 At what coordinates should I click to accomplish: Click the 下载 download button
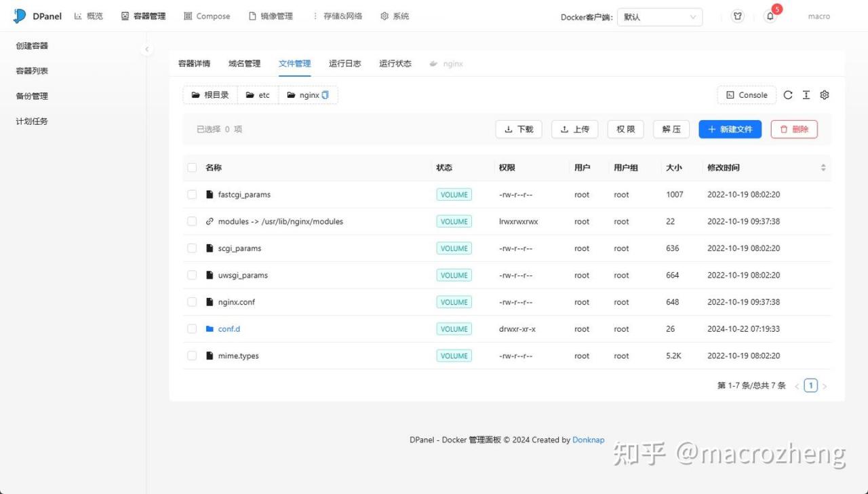coord(519,129)
